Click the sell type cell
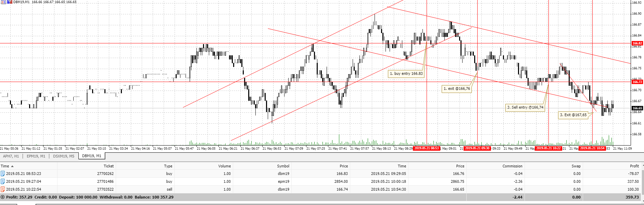 point(169,189)
